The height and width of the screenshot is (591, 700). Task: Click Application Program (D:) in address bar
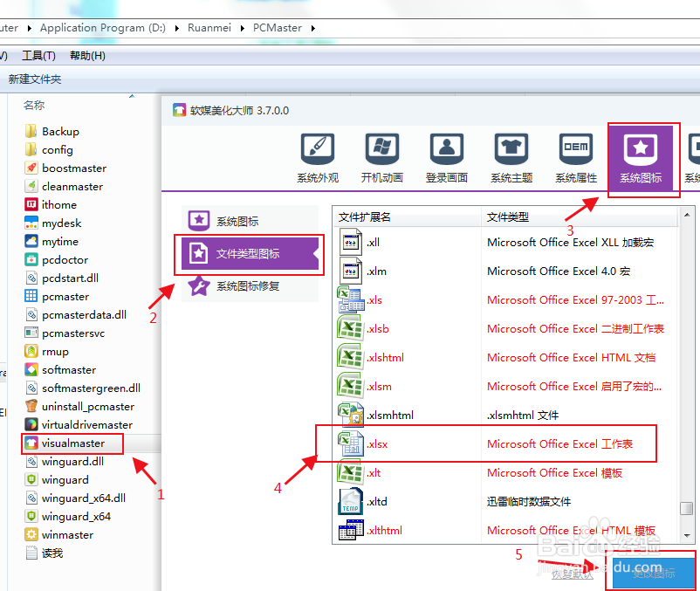click(103, 28)
